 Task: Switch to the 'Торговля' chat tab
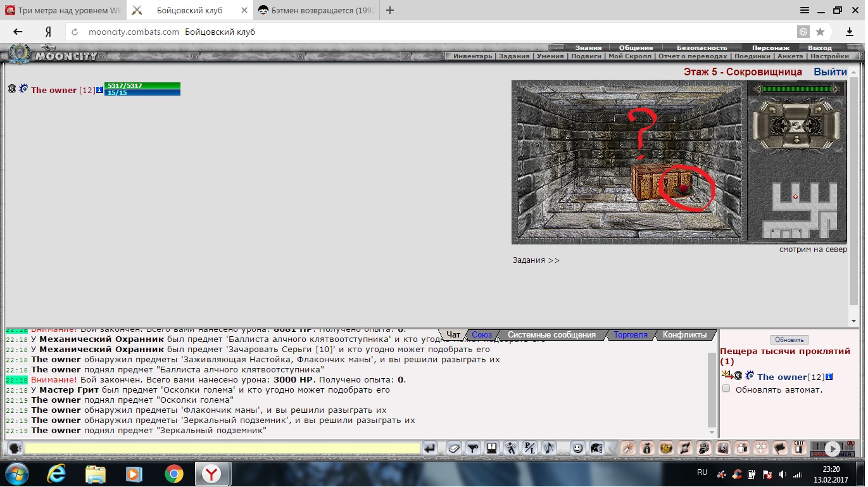(x=631, y=335)
